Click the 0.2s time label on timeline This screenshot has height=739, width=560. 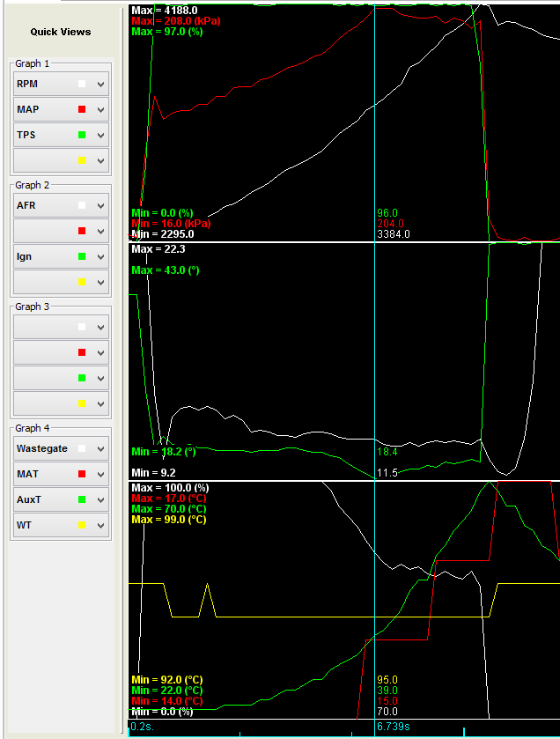pos(141,728)
